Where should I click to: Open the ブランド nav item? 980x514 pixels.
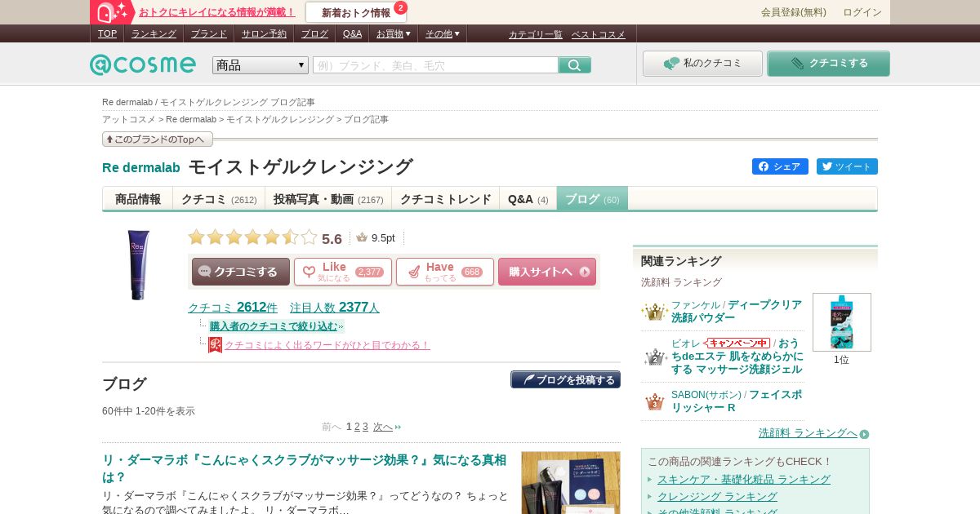point(209,33)
